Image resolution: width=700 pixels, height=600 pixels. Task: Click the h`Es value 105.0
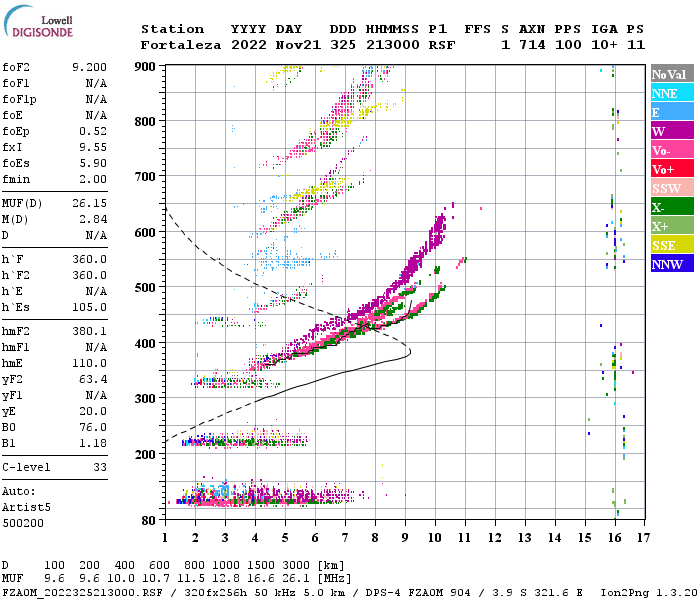coord(89,308)
